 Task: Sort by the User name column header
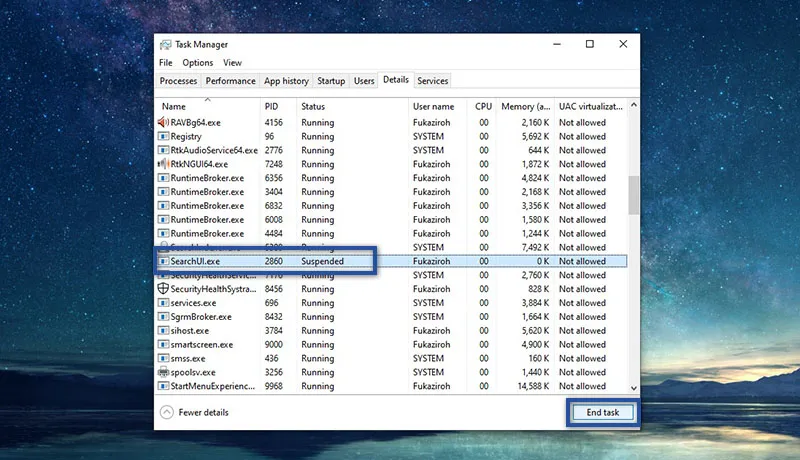(437, 106)
